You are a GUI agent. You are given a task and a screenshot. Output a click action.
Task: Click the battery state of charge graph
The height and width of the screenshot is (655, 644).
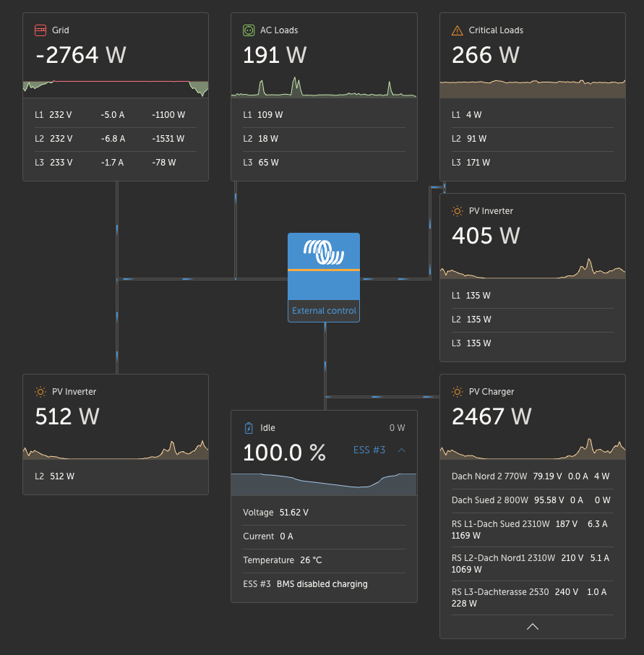click(x=324, y=484)
